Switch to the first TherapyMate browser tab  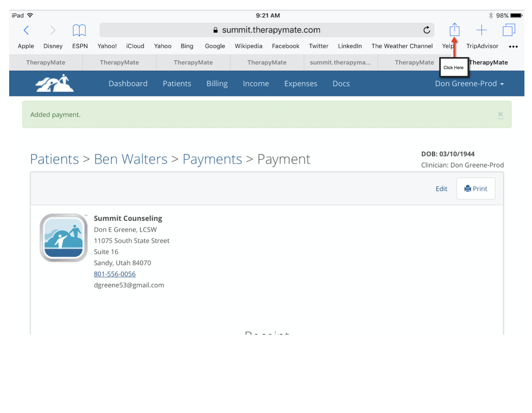click(46, 62)
